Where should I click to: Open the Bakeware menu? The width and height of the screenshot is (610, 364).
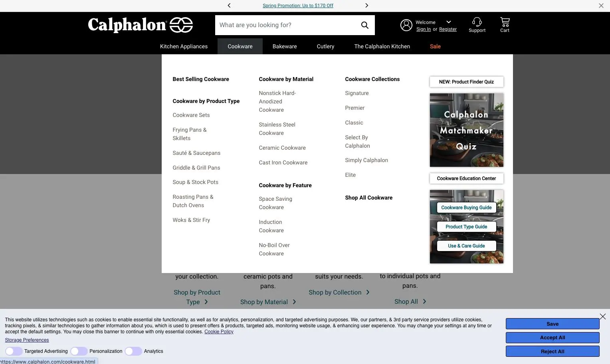click(x=284, y=46)
